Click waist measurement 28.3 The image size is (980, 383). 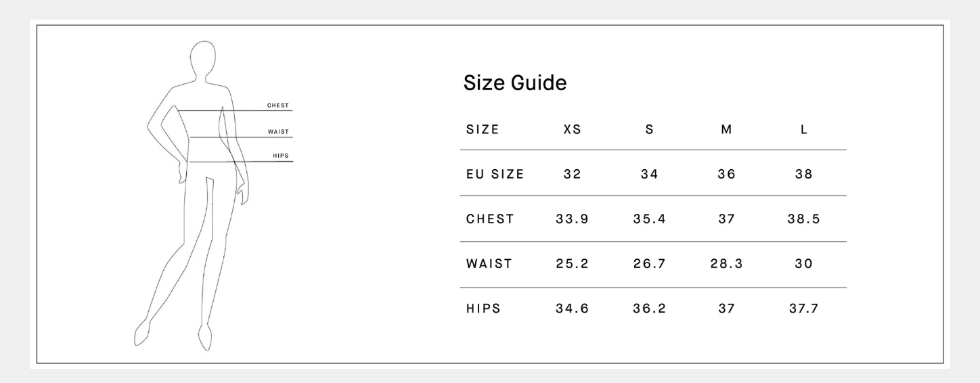(726, 264)
